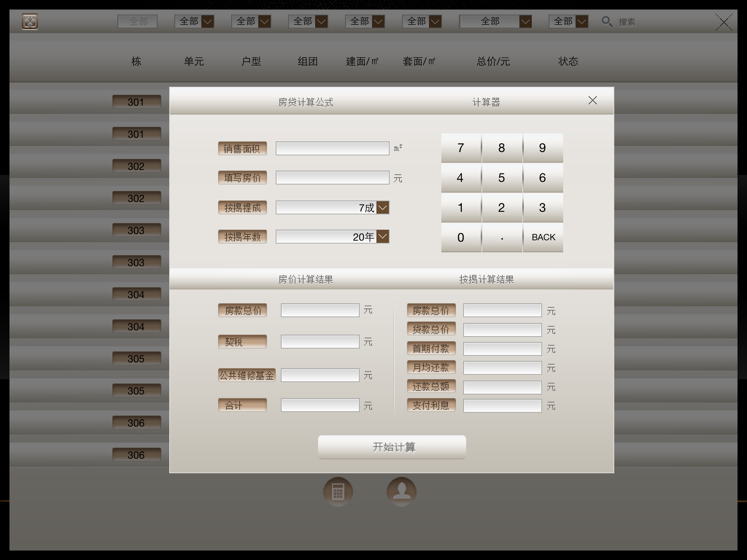Click the 月均还款 result field

502,368
